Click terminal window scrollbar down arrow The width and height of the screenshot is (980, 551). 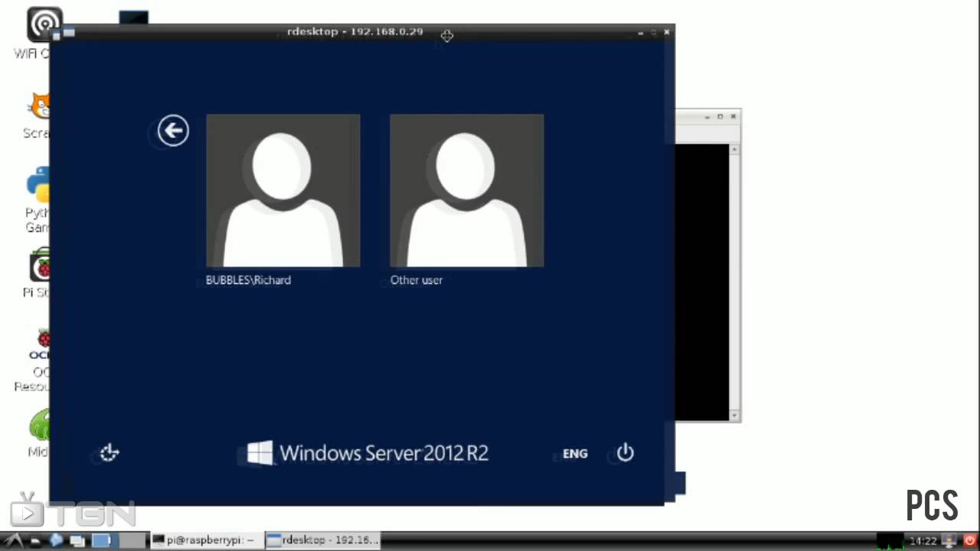(x=735, y=416)
